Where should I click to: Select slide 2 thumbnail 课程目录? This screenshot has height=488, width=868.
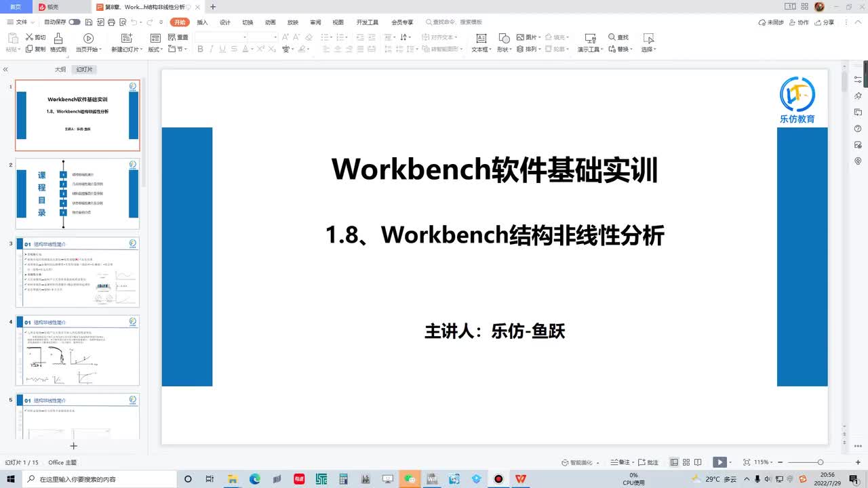pyautogui.click(x=77, y=194)
